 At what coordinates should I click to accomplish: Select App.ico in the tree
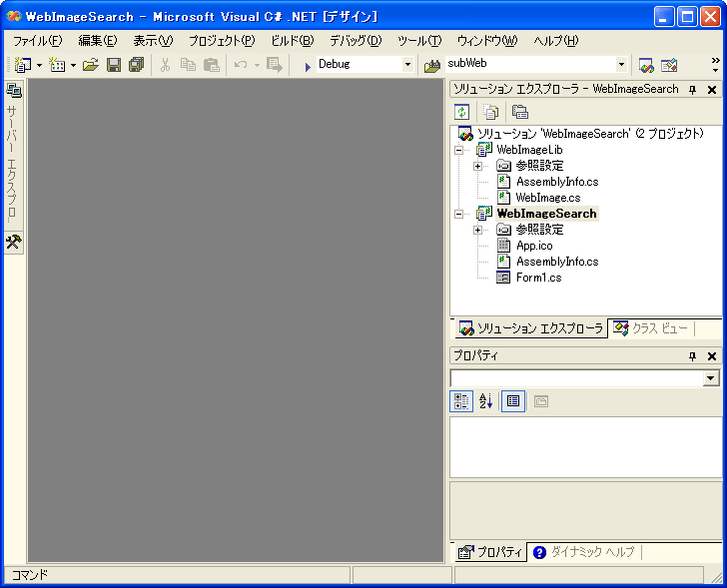coord(534,246)
